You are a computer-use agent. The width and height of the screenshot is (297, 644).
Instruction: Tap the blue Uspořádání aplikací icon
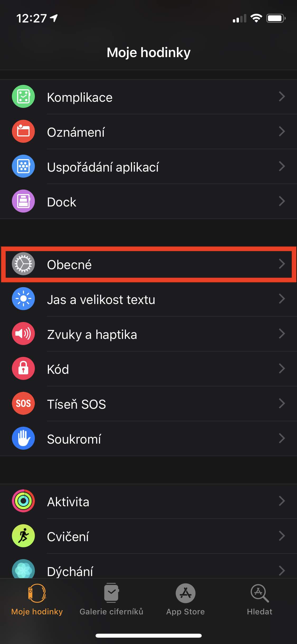(x=23, y=166)
